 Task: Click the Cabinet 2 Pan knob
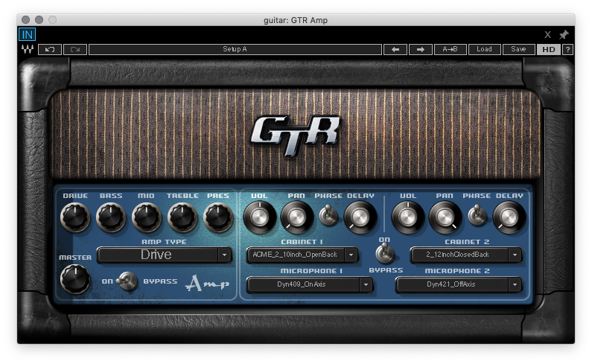445,217
